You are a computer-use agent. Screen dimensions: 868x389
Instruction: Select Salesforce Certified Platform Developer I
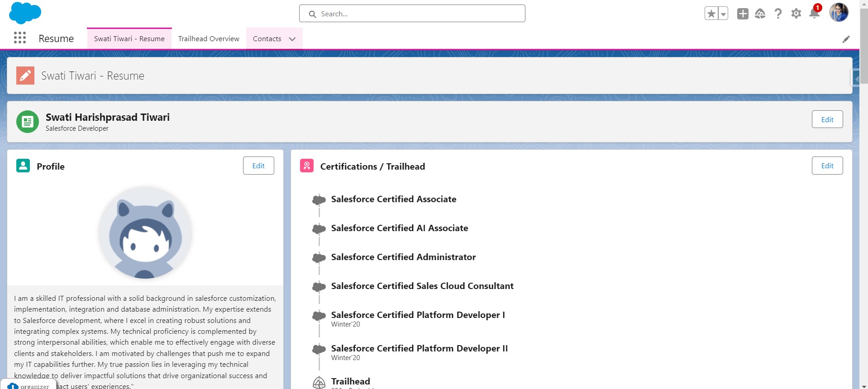[x=418, y=315]
